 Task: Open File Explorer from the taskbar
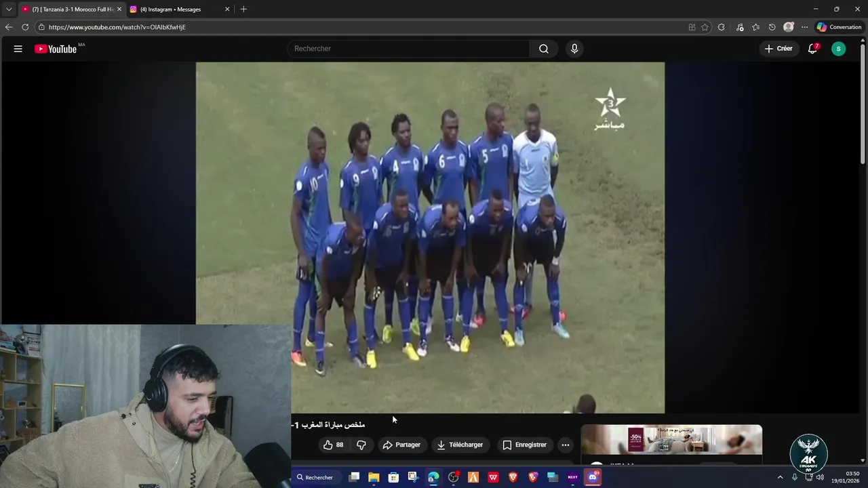374,477
